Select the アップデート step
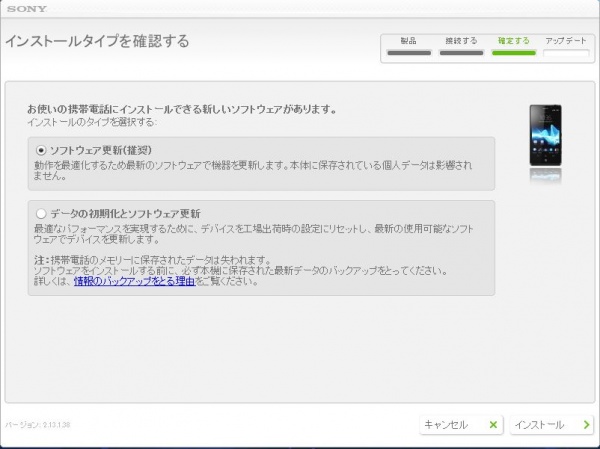Viewport: 600px width, 449px height. pyautogui.click(x=566, y=41)
